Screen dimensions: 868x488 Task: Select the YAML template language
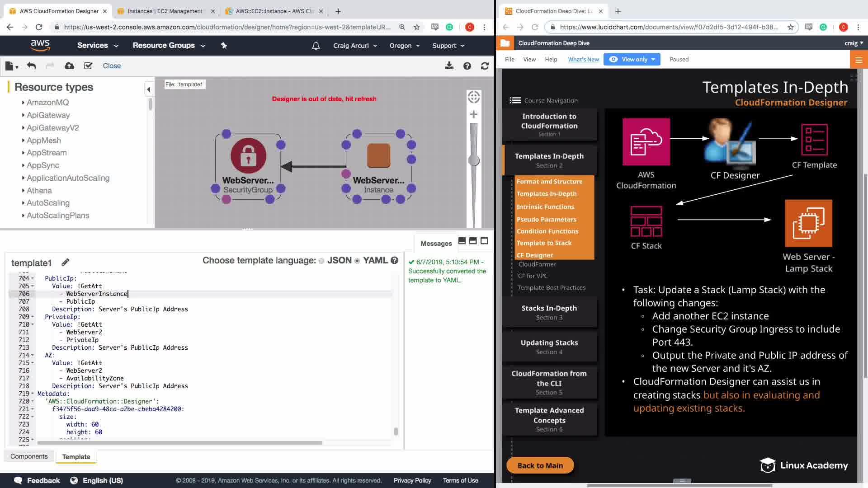(357, 261)
